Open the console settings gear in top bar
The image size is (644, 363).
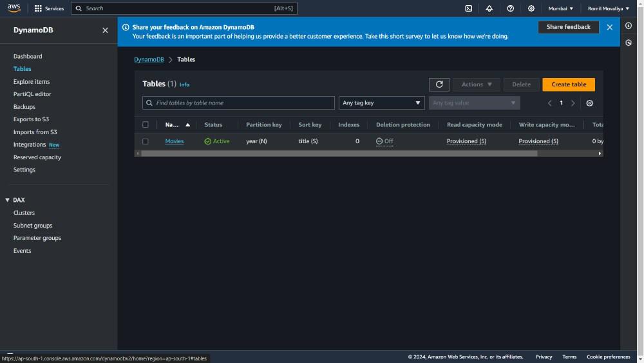pyautogui.click(x=531, y=8)
